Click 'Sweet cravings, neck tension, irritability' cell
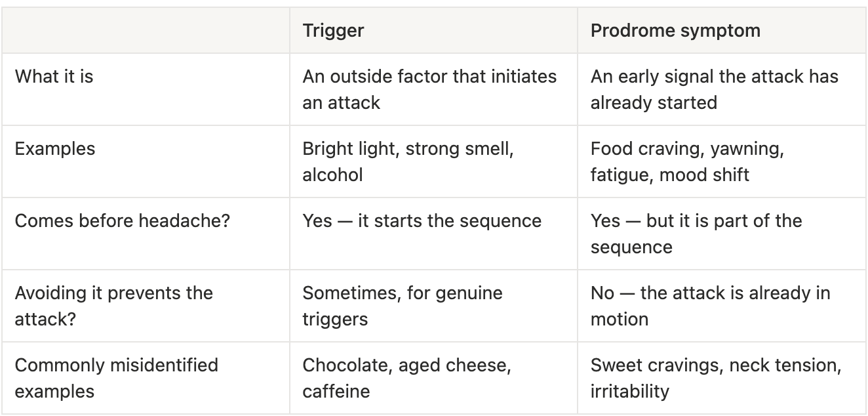 [x=721, y=378]
